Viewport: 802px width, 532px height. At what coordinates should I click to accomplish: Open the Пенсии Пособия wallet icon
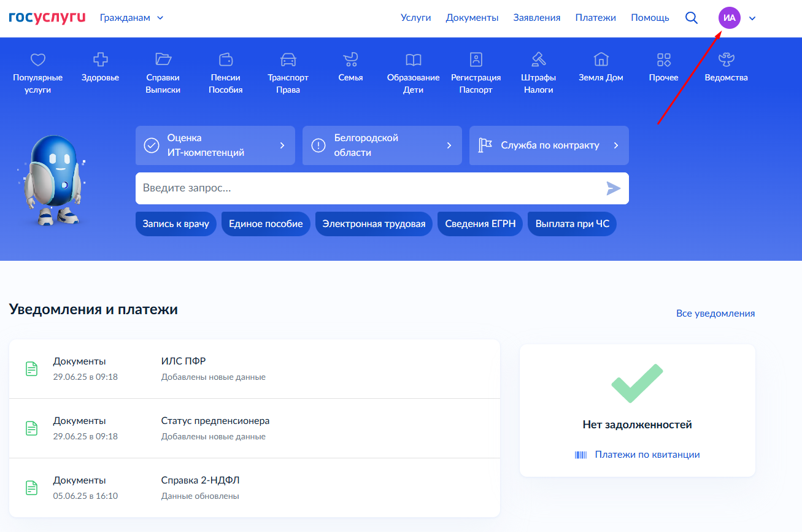click(226, 60)
